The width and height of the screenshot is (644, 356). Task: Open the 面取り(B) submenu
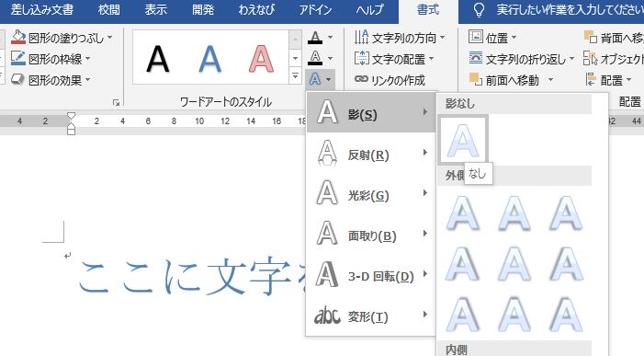[371, 234]
